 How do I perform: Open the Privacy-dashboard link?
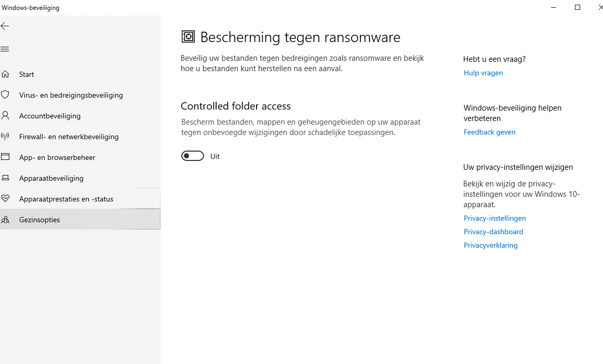[493, 232]
